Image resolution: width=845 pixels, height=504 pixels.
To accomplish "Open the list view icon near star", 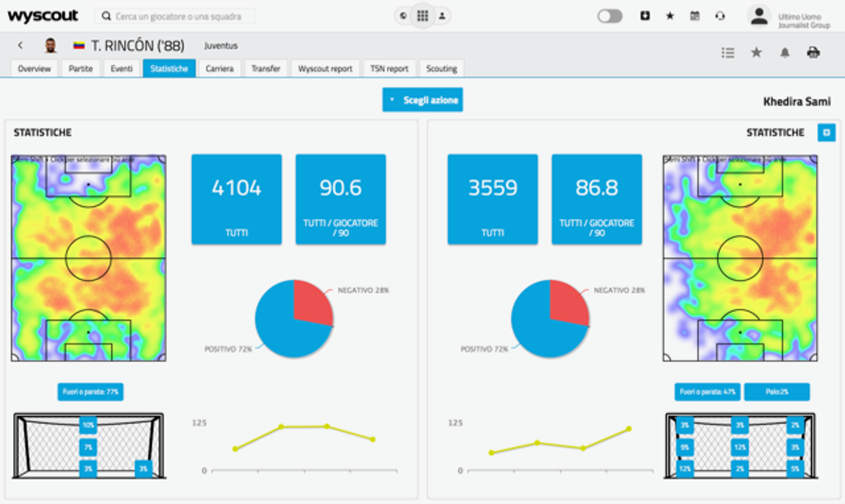I will click(728, 53).
